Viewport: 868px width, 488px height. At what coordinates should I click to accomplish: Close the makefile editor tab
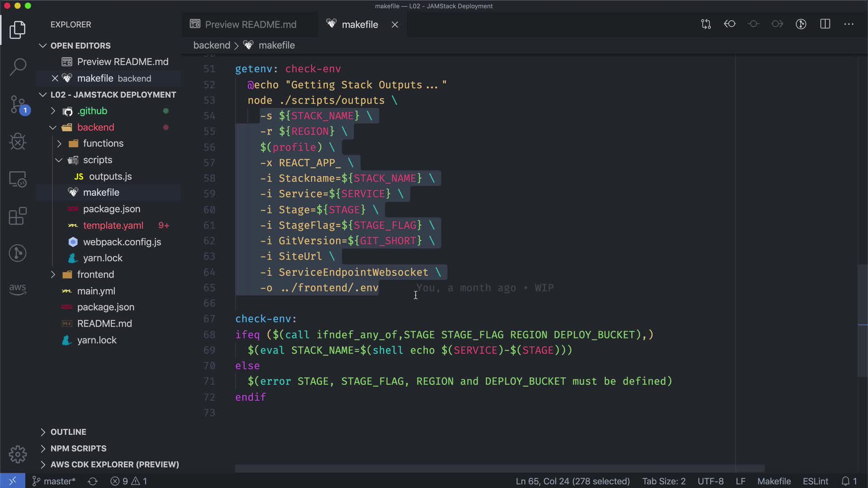(x=395, y=25)
